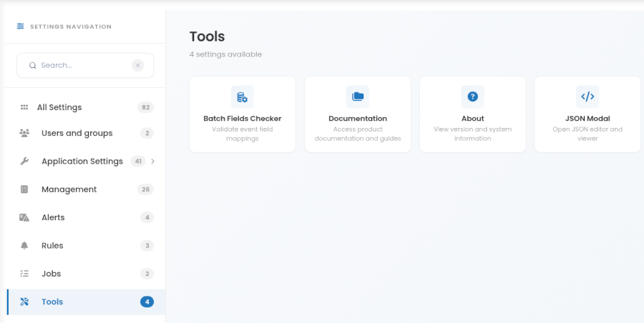Click the Alerts warning icon
Viewport: 644px width, 323px height.
click(x=24, y=217)
